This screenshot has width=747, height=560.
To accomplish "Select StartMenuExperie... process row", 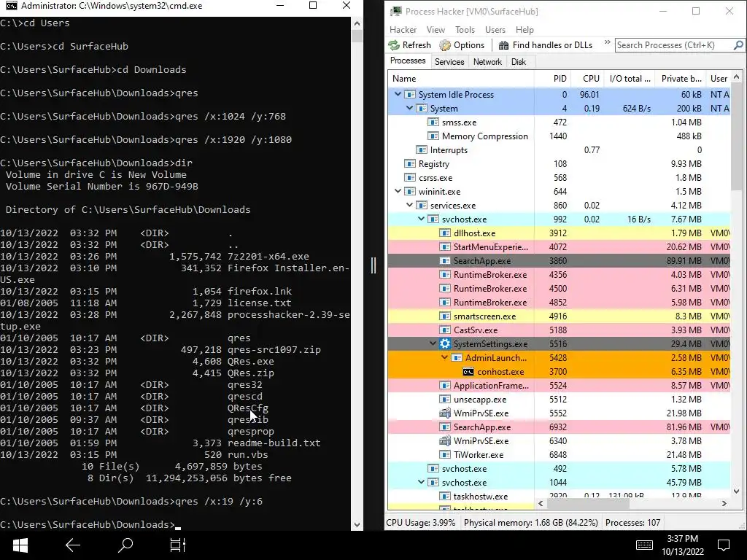I will [x=559, y=247].
